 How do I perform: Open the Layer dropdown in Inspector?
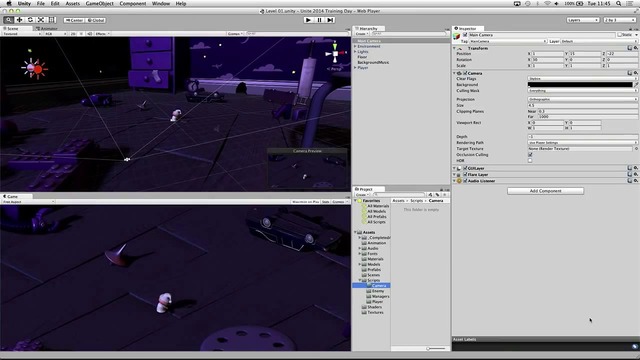(x=599, y=41)
